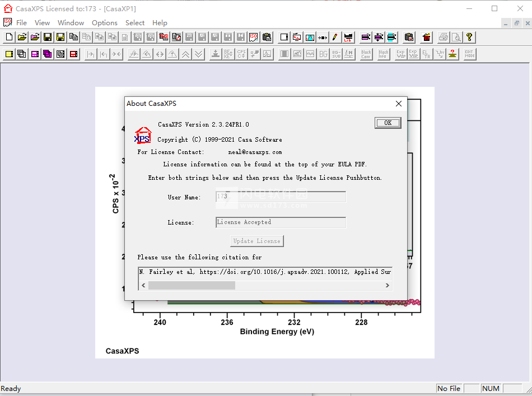532x396 pixels.
Task: Click the red TBB copy toolbar icon
Action: (164, 37)
